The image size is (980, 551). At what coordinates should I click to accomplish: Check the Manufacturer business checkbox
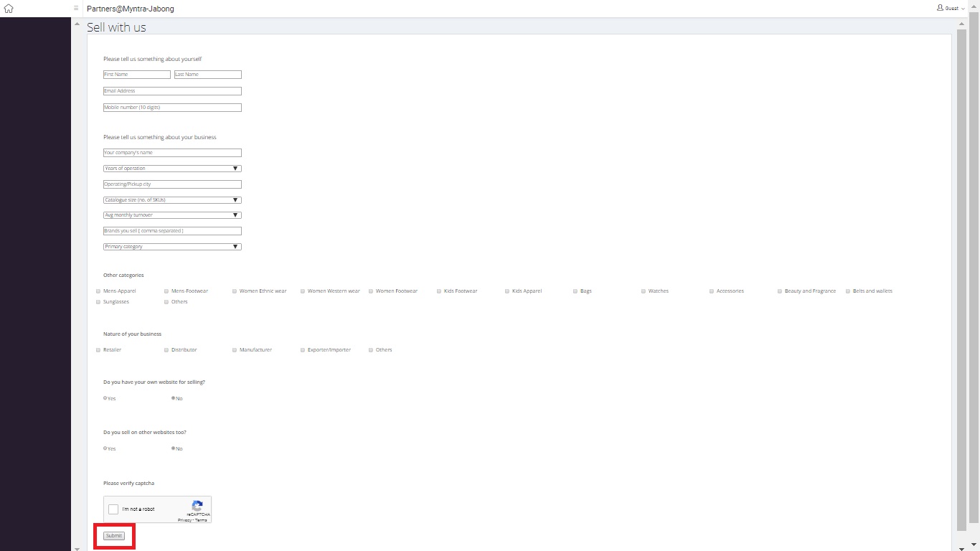(x=234, y=349)
